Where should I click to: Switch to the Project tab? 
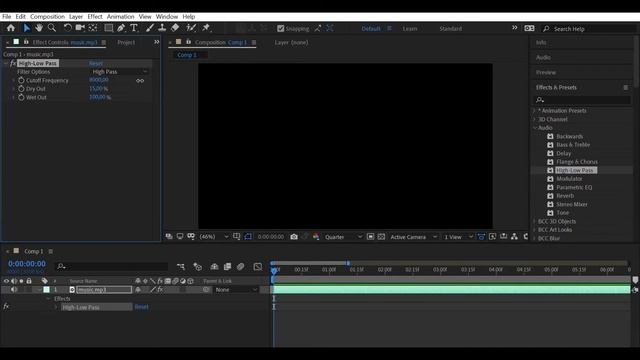click(126, 42)
